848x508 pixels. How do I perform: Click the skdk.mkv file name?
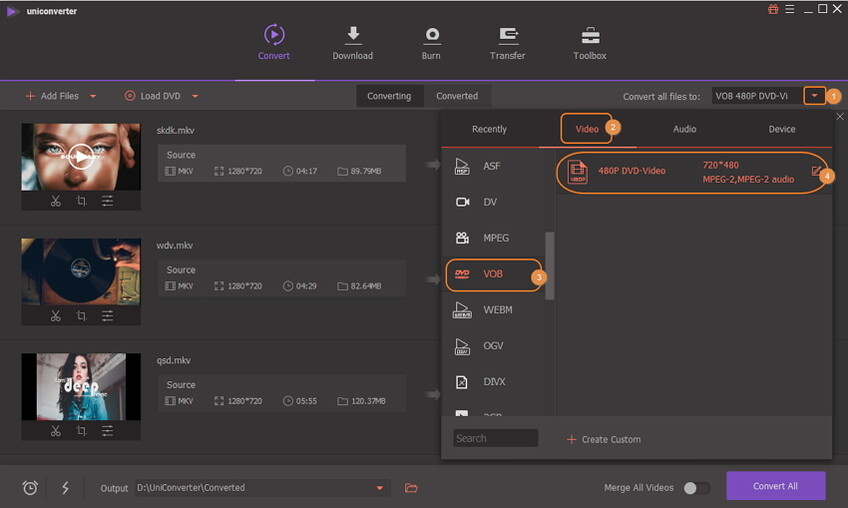(175, 130)
